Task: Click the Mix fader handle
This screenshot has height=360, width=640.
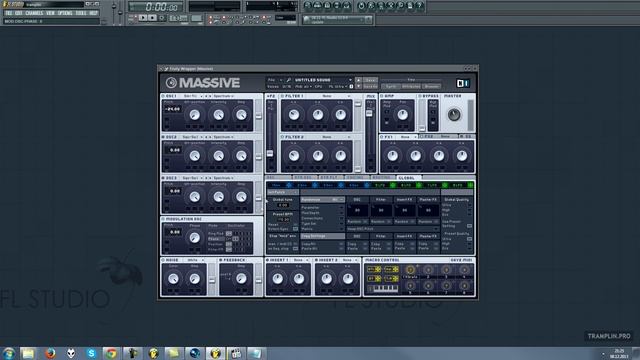Action: coord(369,113)
